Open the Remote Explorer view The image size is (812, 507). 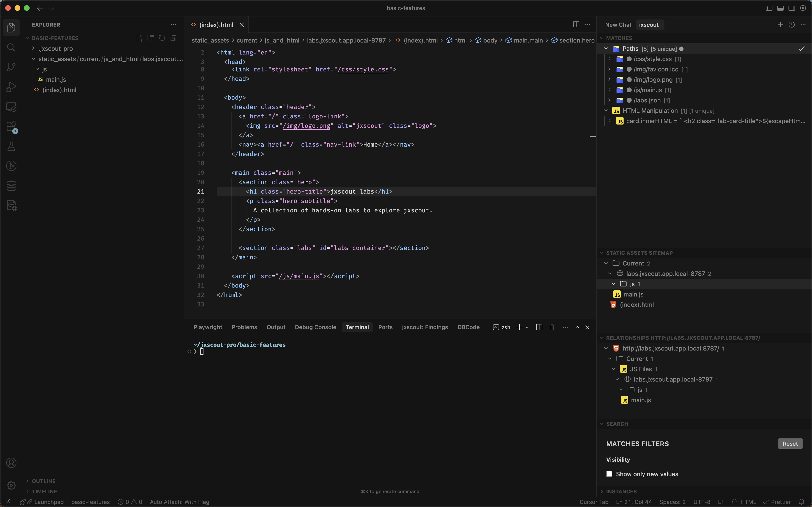tap(11, 107)
